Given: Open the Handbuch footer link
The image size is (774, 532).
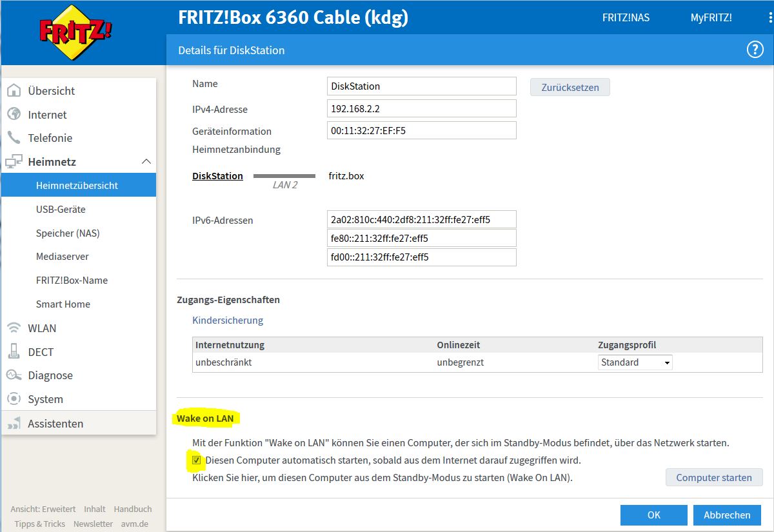Looking at the screenshot, I should coord(133,509).
